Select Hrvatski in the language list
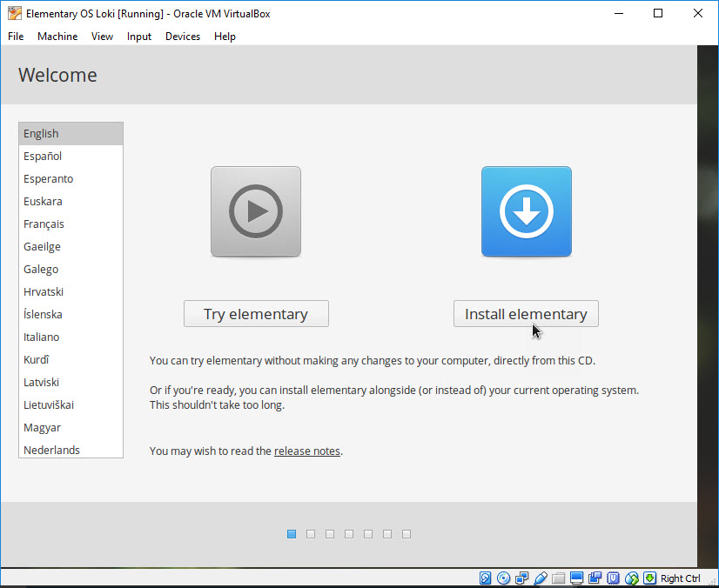Viewport: 719px width, 588px height. click(x=71, y=291)
